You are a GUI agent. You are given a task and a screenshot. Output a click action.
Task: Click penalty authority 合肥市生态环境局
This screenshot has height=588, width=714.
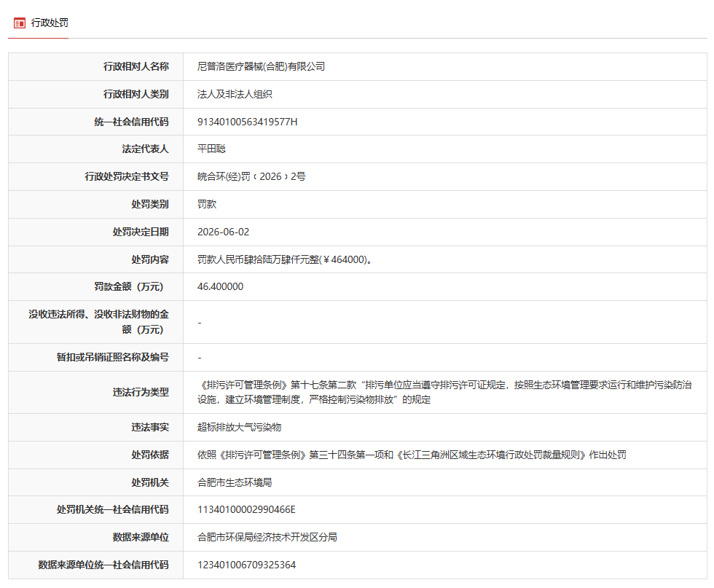click(x=235, y=482)
